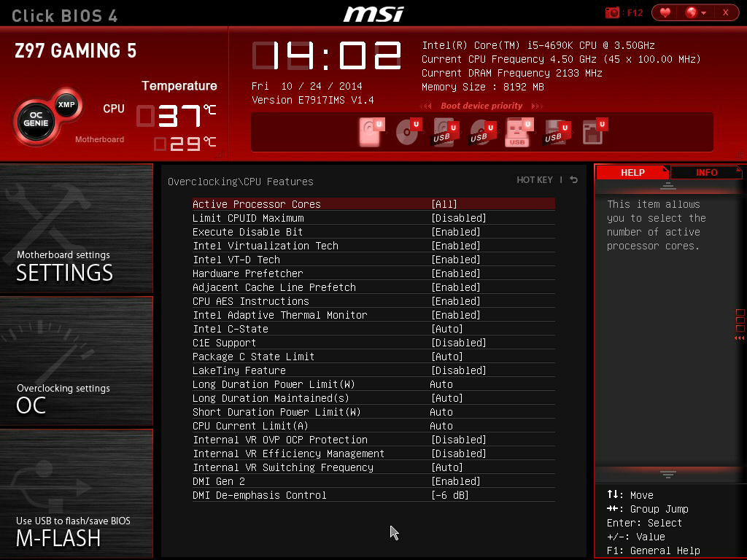Switch to the HELP tab
Image resolution: width=747 pixels, height=560 pixels.
click(x=632, y=172)
